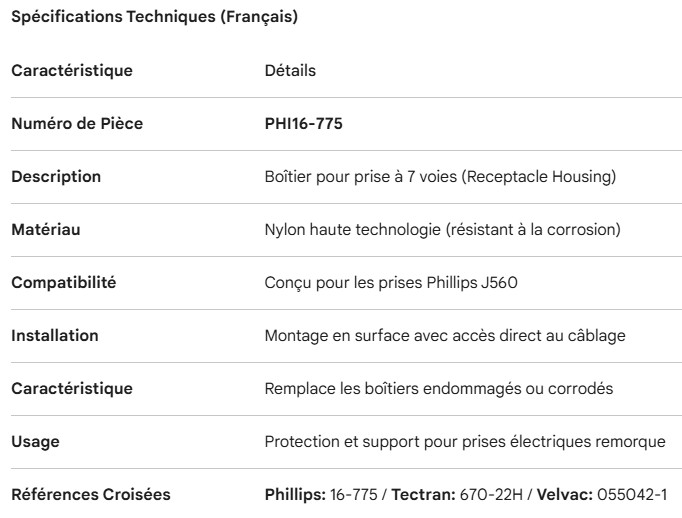This screenshot has height=518, width=682.
Task: Click the Matériau row label
Action: 46,230
